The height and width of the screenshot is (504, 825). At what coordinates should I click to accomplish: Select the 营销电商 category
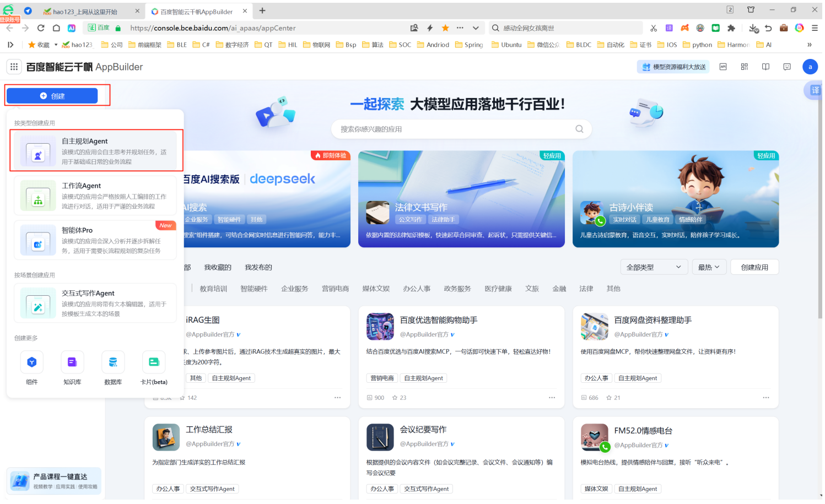[336, 289]
